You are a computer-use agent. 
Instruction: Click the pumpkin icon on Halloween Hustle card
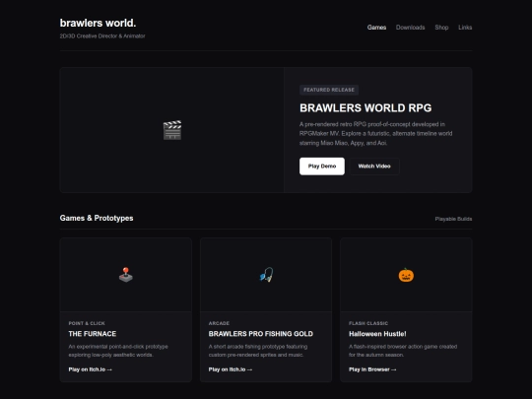(x=406, y=275)
